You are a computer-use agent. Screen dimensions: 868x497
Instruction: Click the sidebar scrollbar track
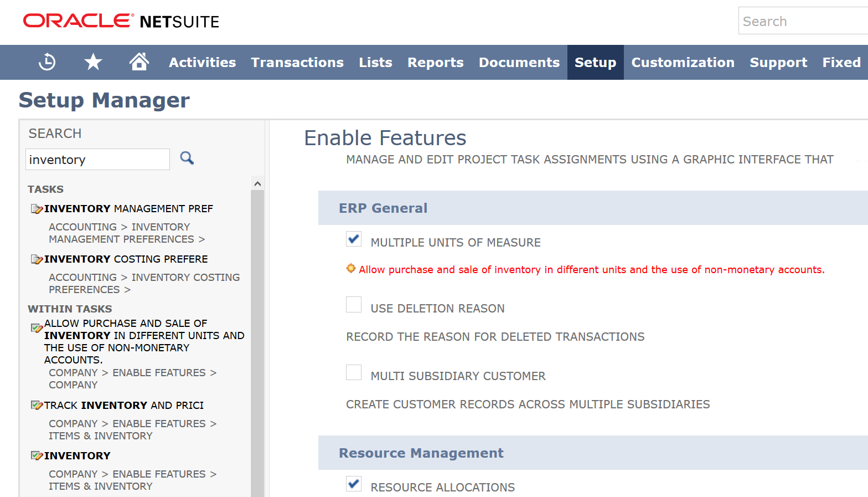point(257,344)
